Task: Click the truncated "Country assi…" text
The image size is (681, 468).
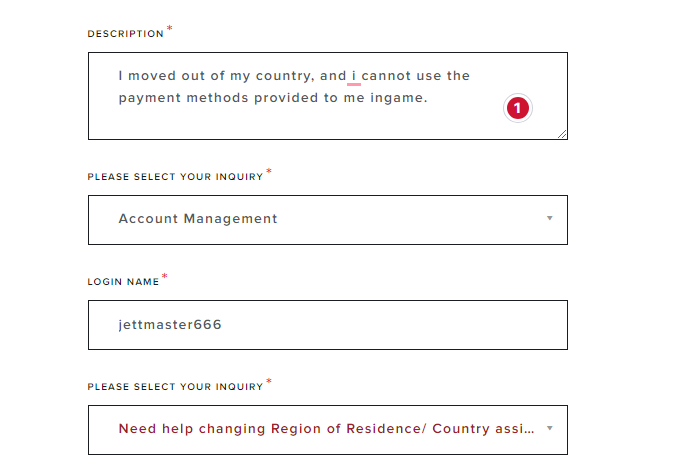Action: click(483, 428)
